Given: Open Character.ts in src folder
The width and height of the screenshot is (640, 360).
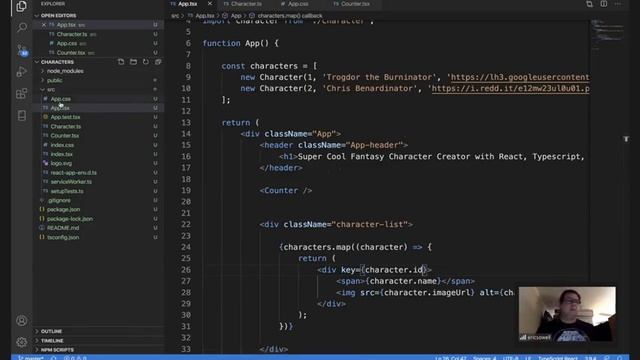Looking at the screenshot, I should [66, 127].
